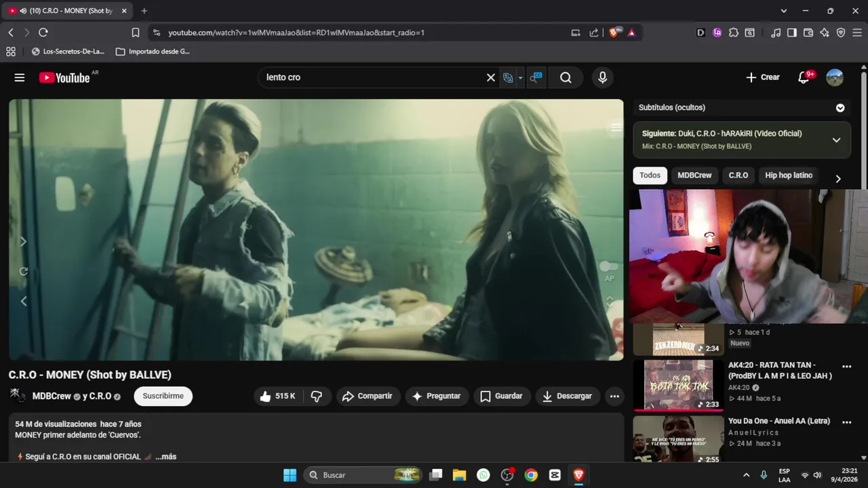The width and height of the screenshot is (868, 488).
Task: Save the video with Guardar
Action: click(501, 396)
